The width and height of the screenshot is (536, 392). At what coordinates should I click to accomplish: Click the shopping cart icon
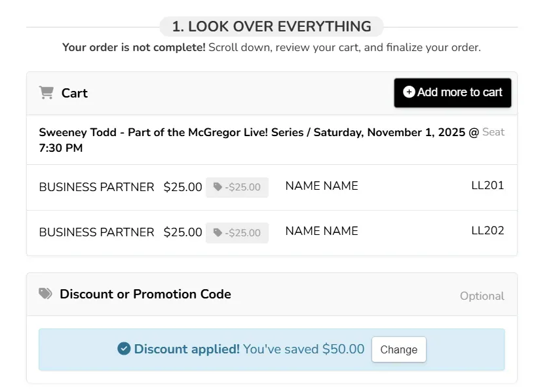[x=46, y=93]
